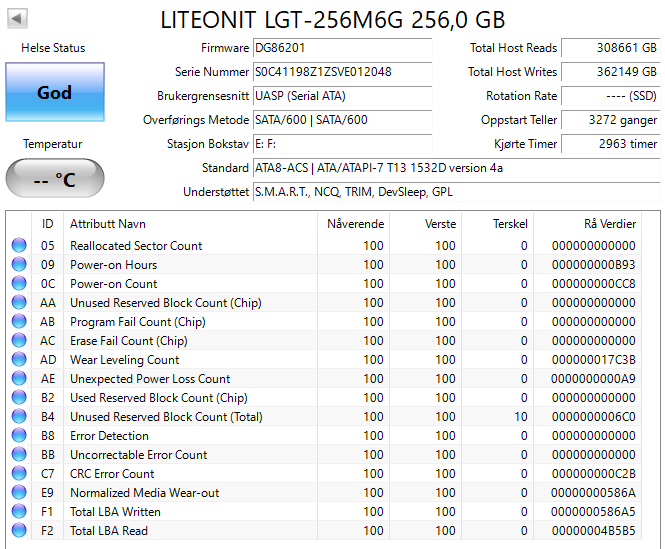Click status circle for Unexpected Power Loss Count
This screenshot has height=549, width=665.
click(19, 378)
